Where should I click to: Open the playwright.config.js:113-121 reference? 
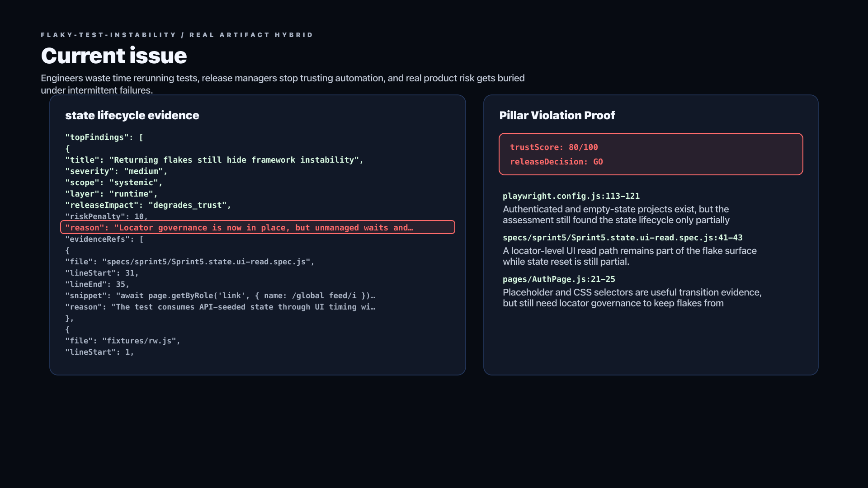coord(571,196)
